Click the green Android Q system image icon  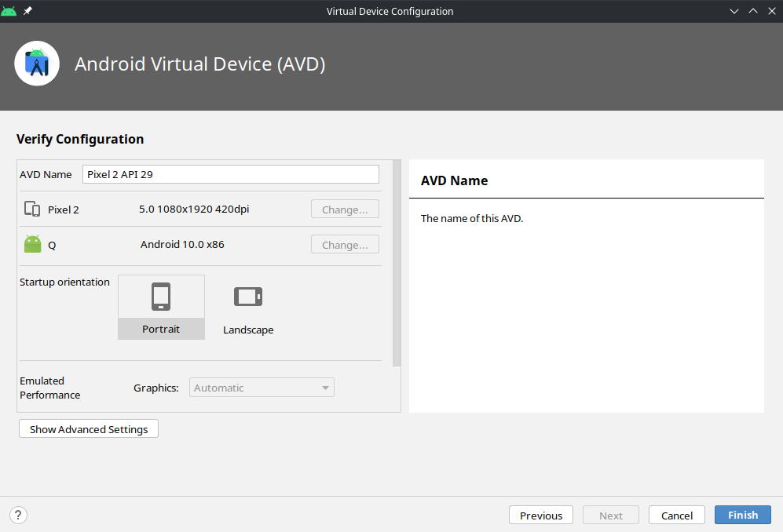32,244
